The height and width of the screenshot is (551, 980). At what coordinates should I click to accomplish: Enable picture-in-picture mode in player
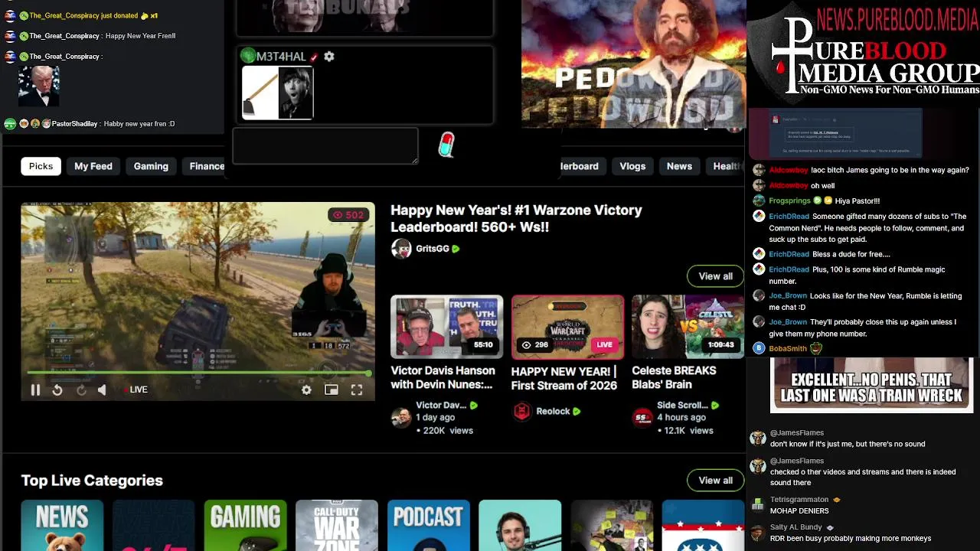pos(332,390)
